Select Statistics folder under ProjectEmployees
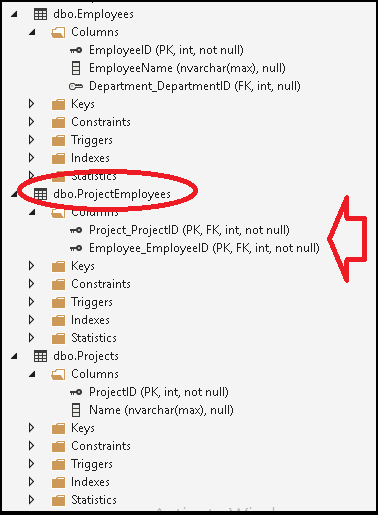The width and height of the screenshot is (378, 515). (94, 338)
